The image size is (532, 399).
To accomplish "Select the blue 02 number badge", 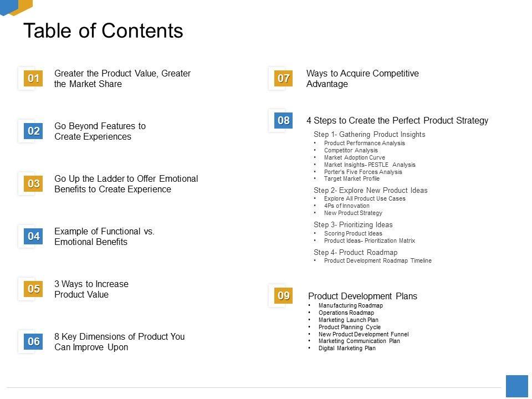I will point(34,131).
